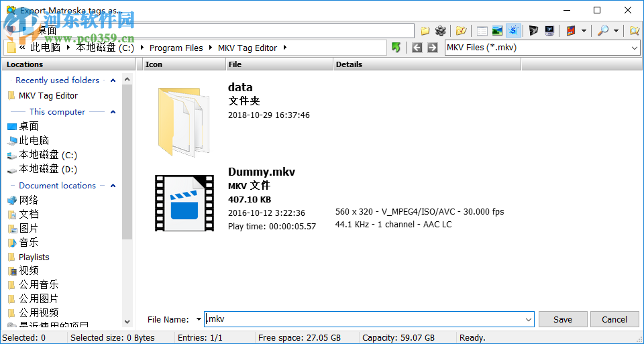The image size is (644, 344).
Task: Click the Save button
Action: tap(563, 319)
